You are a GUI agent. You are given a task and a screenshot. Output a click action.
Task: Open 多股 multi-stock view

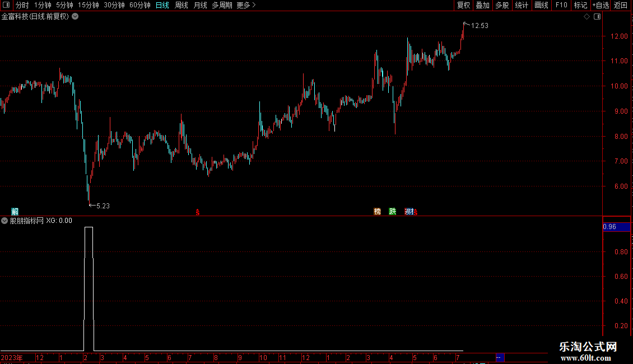pyautogui.click(x=502, y=5)
